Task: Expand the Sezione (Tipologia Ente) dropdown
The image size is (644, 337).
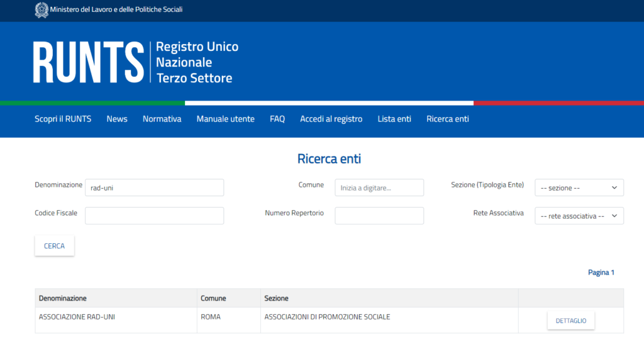Action: 579,187
